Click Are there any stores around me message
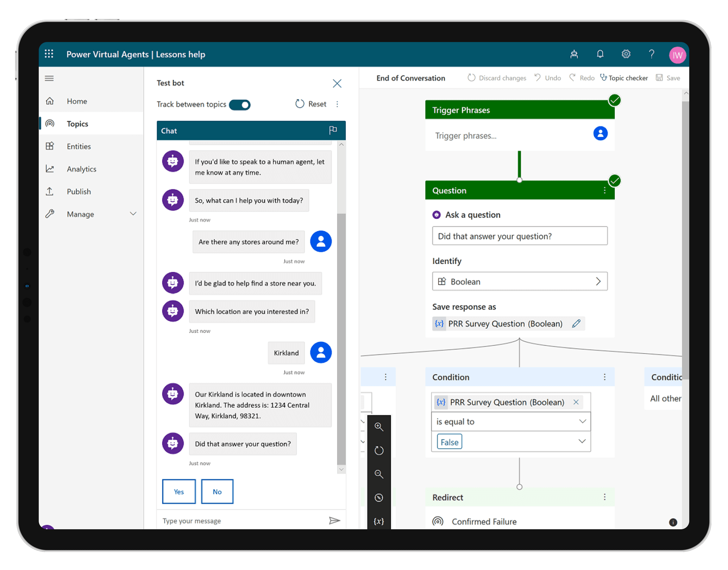The image size is (728, 570). 248,242
